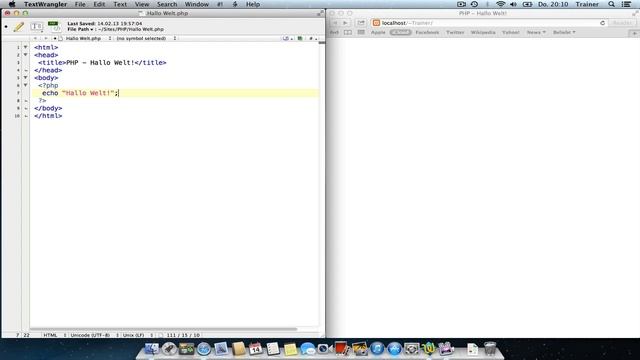Open the (no symbol selected) function popup
This screenshot has width=640, height=360.
[x=146, y=38]
